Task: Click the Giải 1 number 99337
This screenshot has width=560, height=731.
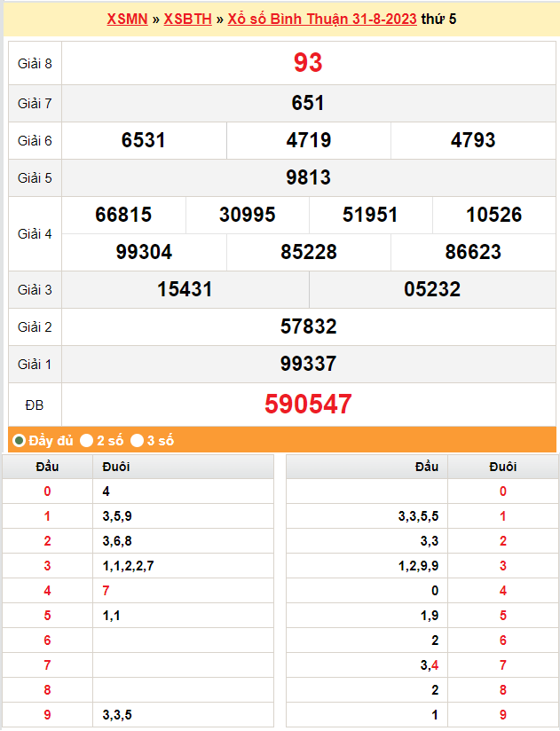Action: click(x=308, y=364)
